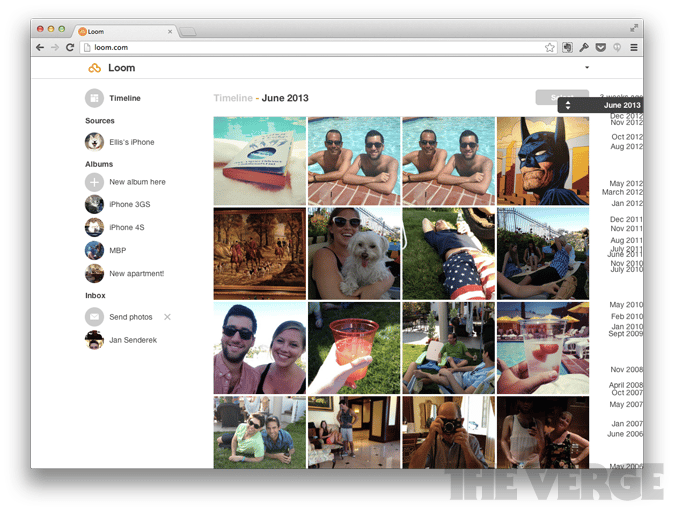Click the key extension icon in toolbar
Viewport: 674px width, 511px height.
pos(583,47)
